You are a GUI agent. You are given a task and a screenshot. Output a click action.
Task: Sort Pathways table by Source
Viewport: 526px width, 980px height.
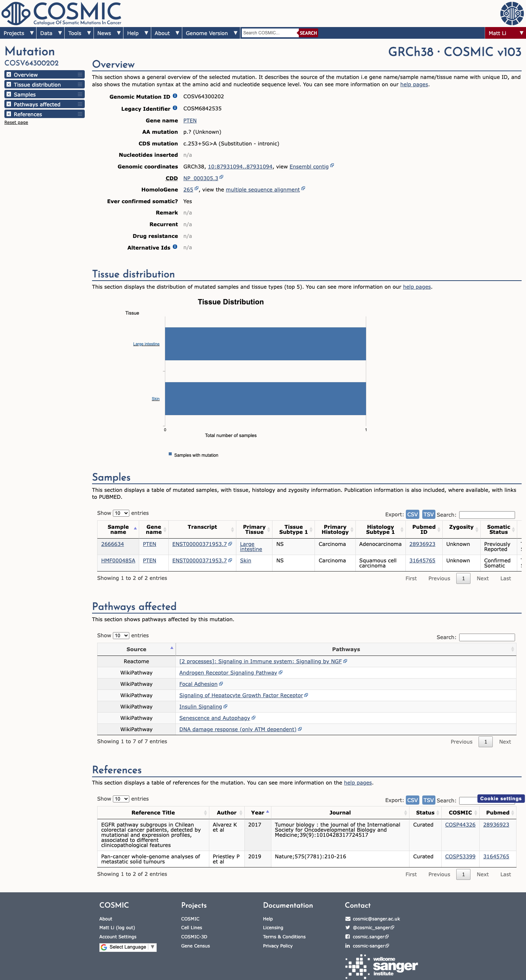(x=136, y=649)
